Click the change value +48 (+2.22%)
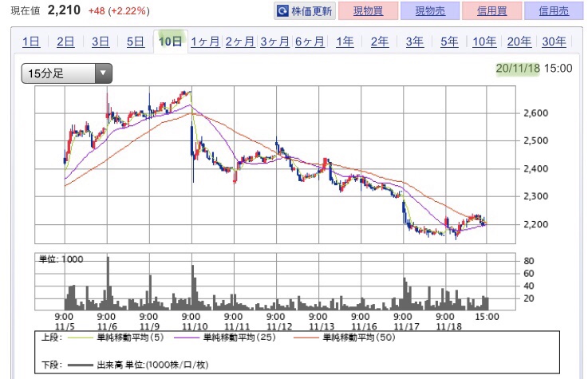This screenshot has height=379, width=588. (x=119, y=11)
